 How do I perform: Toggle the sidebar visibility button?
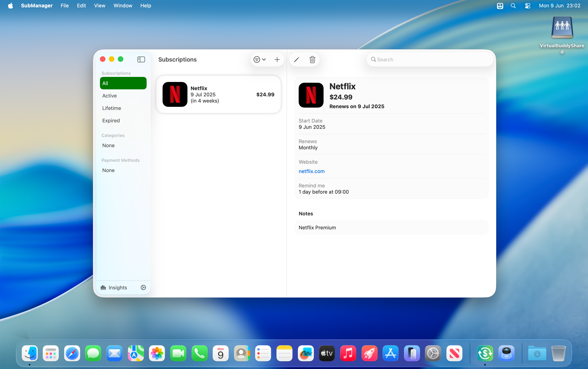pos(141,59)
